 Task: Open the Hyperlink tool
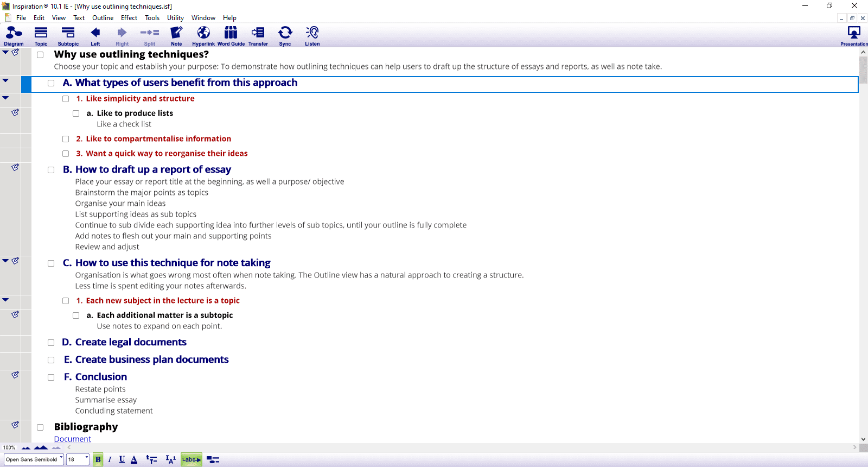[203, 36]
